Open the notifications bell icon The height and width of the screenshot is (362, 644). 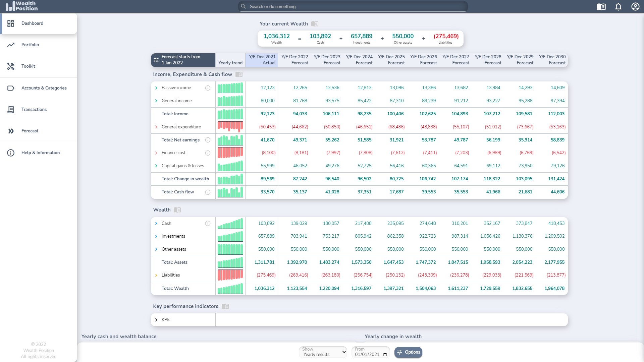tap(618, 7)
